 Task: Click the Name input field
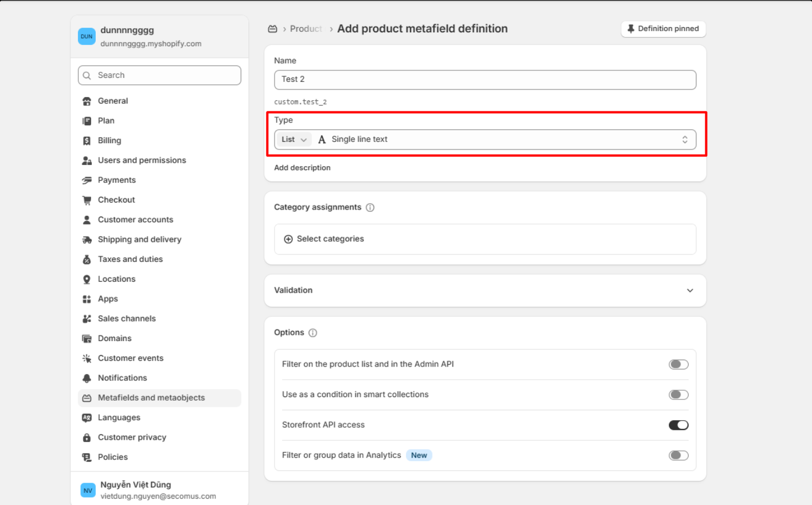(484, 80)
